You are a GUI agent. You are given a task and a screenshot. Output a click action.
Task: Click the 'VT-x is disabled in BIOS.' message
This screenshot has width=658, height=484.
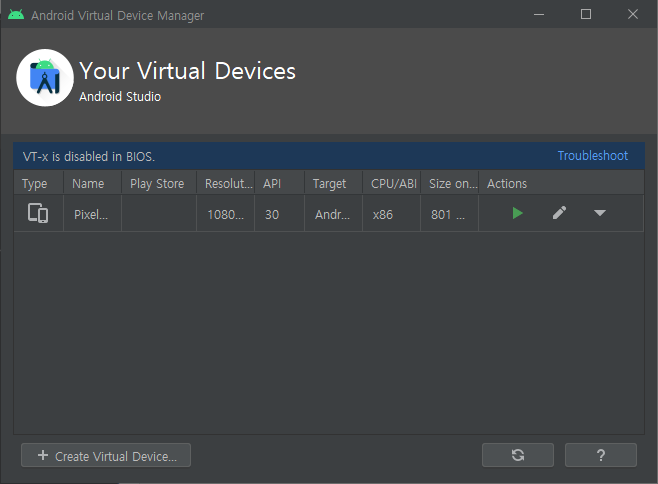click(89, 157)
